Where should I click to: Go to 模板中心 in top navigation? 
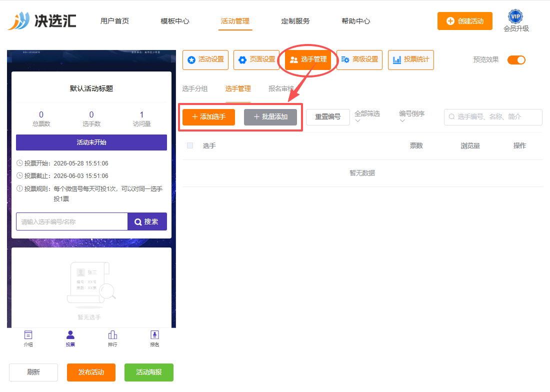pyautogui.click(x=174, y=21)
